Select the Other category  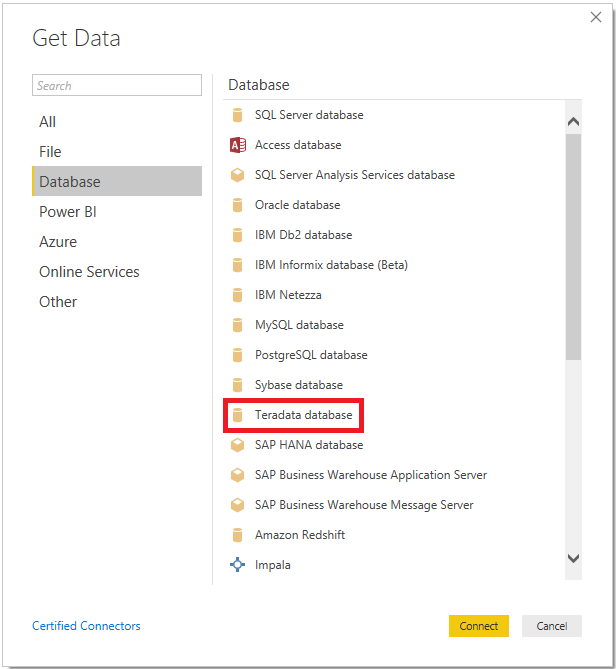tap(117, 302)
